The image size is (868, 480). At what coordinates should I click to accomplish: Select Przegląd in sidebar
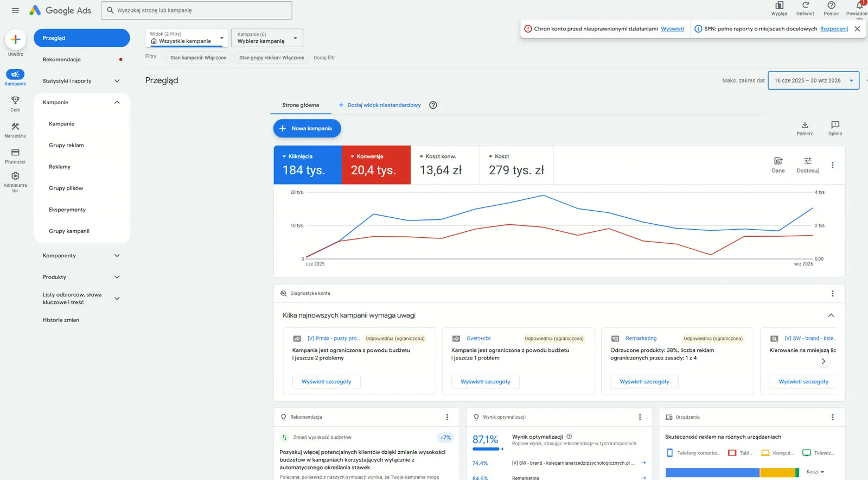point(82,38)
